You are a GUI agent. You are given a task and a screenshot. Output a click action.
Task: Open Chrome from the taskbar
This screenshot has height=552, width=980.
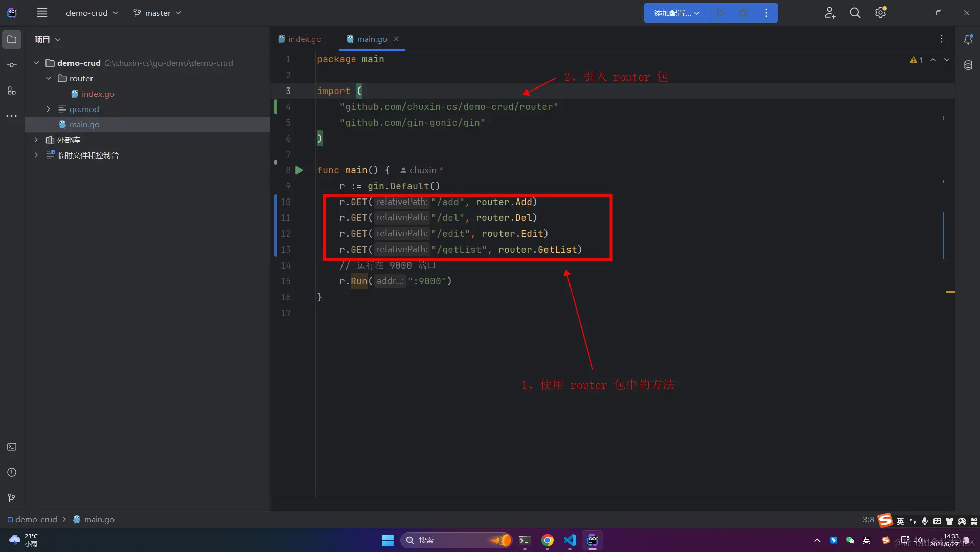547,540
